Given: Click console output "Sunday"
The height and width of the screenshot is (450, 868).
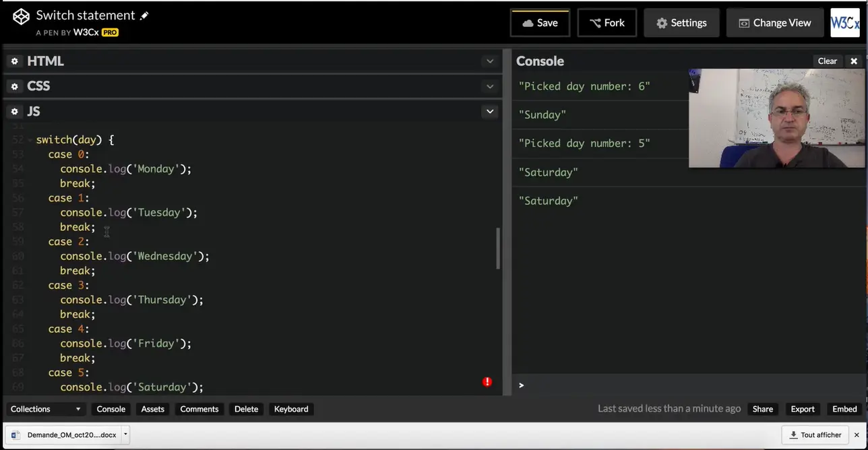Looking at the screenshot, I should [542, 115].
